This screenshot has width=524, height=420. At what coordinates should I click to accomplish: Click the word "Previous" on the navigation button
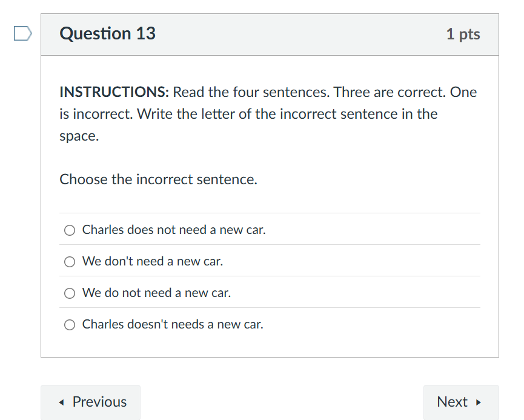99,402
